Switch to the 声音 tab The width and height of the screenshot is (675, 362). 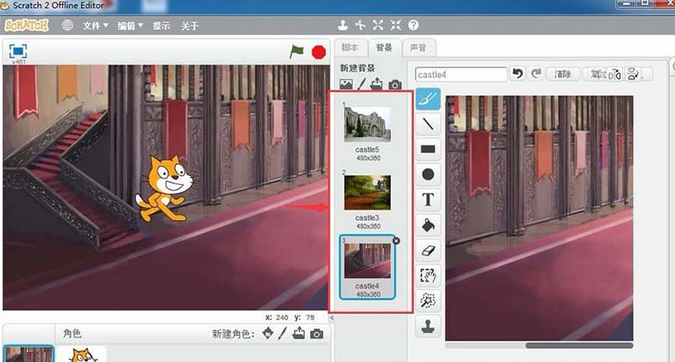coord(418,48)
